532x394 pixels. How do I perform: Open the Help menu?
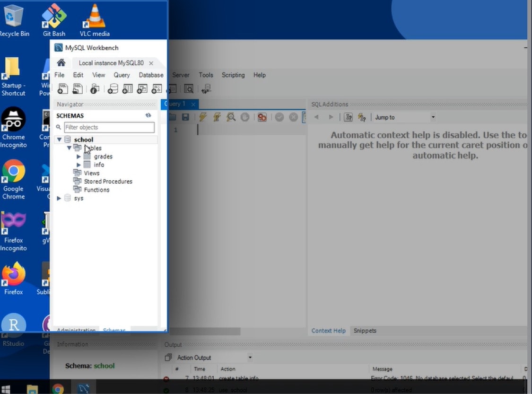pos(260,75)
